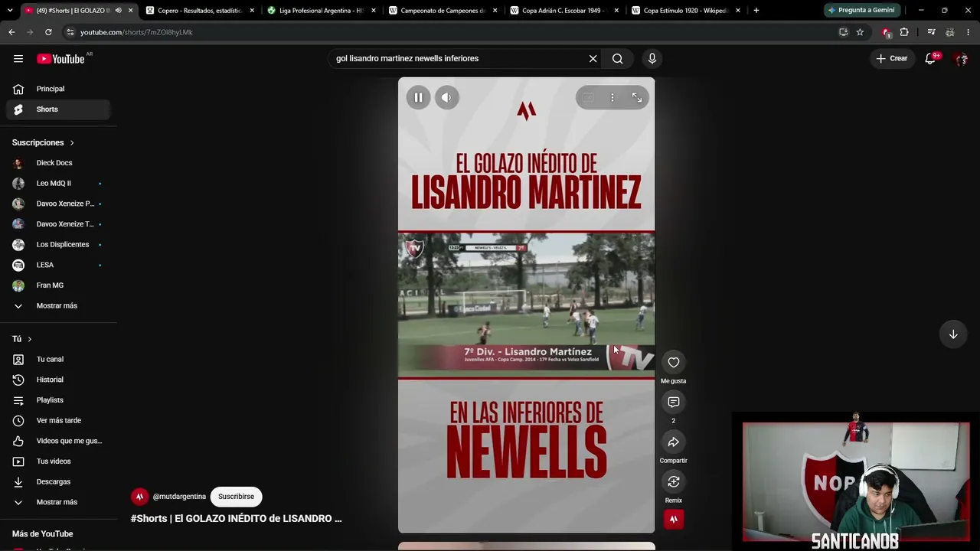Expand the Tú section
The height and width of the screenshot is (551, 980).
[x=22, y=339]
